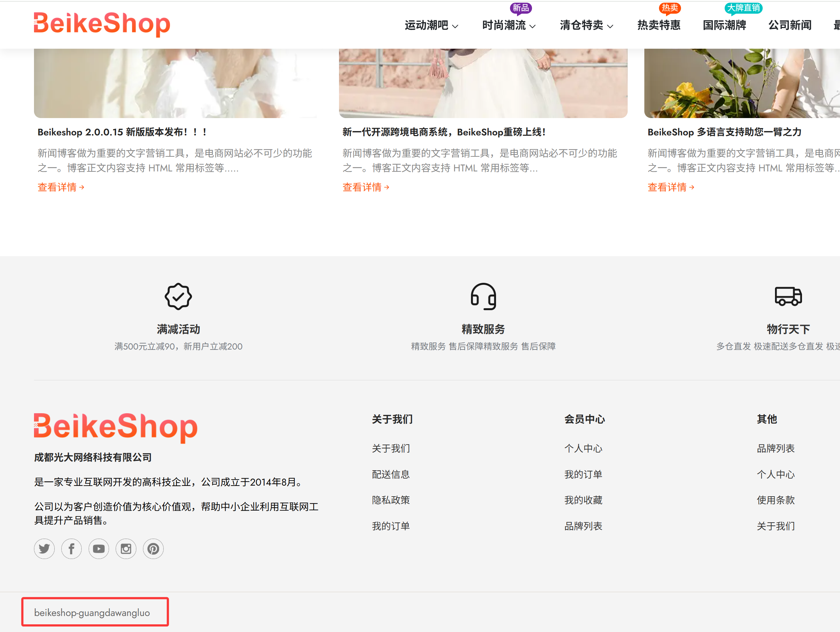Open the Twitter social icon
840x632 pixels.
44,548
